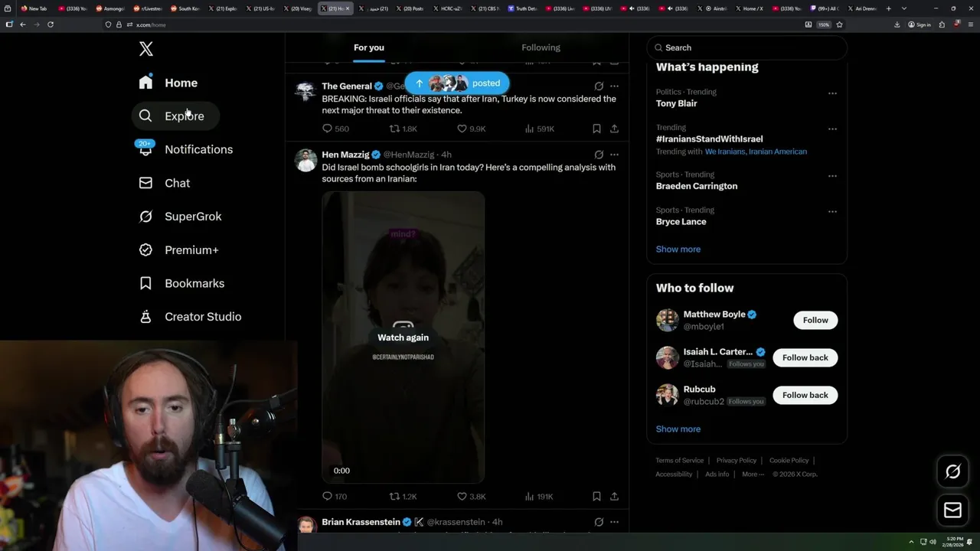Open SuperGrok in the sidebar
980x551 pixels.
coord(181,217)
